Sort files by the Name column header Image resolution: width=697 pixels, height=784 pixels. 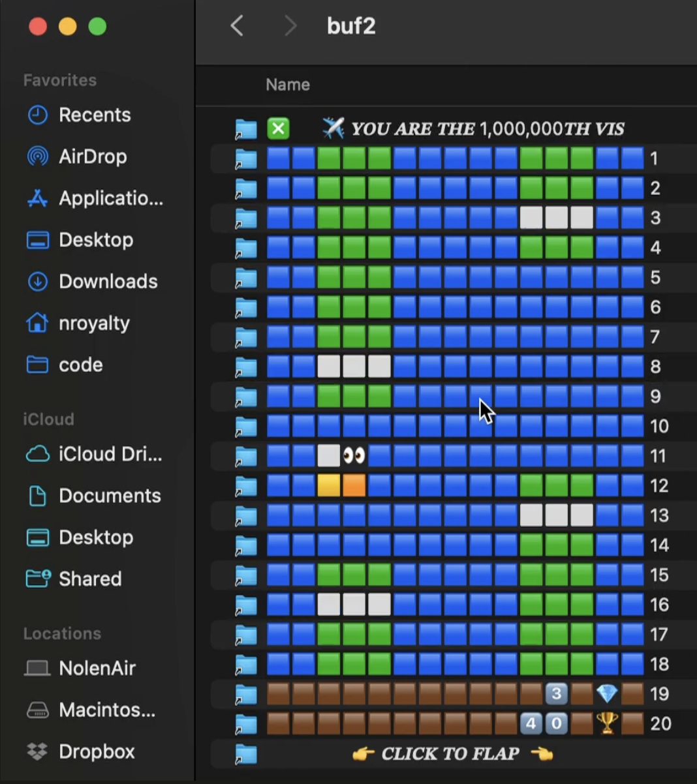(x=288, y=85)
